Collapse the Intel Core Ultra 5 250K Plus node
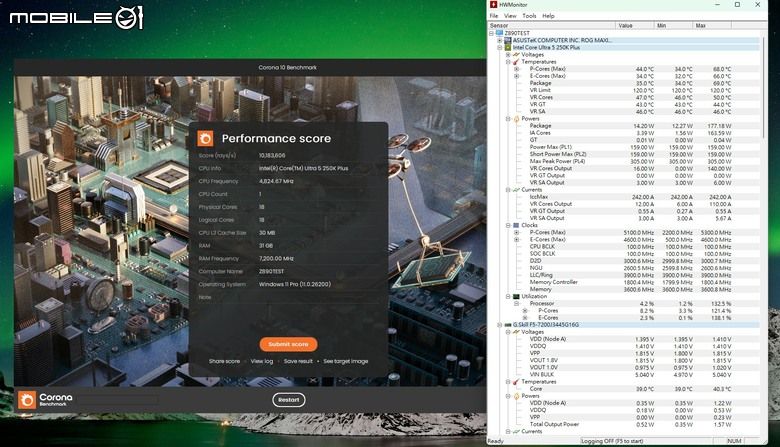Image resolution: width=780 pixels, height=447 pixels. click(499, 48)
